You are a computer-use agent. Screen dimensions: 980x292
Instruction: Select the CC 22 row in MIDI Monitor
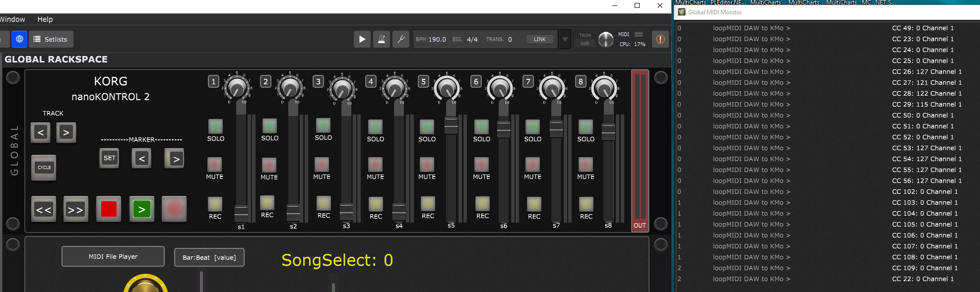coord(828,279)
